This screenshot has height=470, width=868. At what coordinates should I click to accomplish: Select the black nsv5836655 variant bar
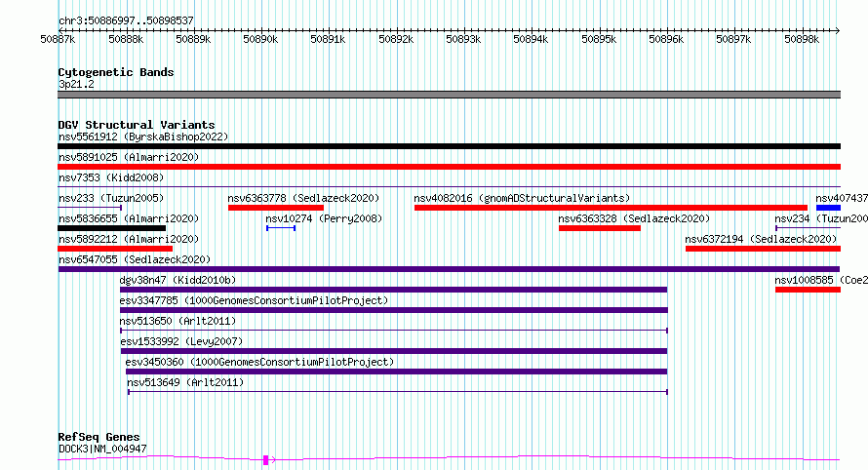[x=112, y=228]
